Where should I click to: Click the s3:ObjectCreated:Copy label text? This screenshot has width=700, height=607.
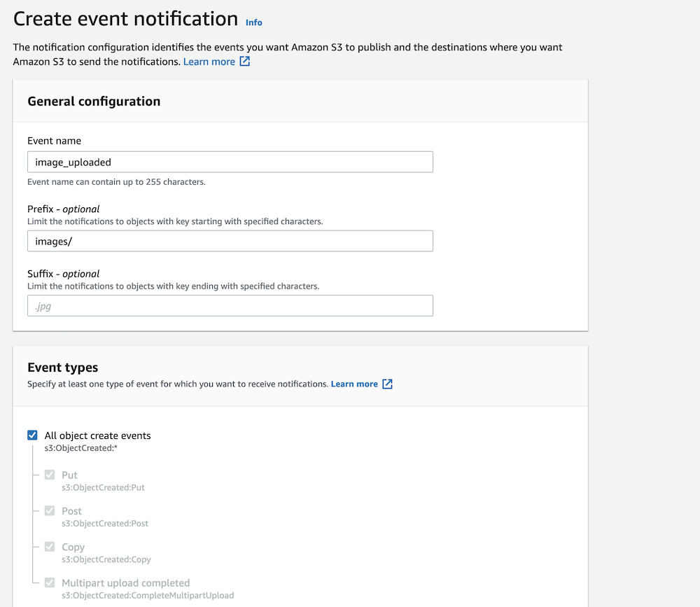(x=106, y=559)
